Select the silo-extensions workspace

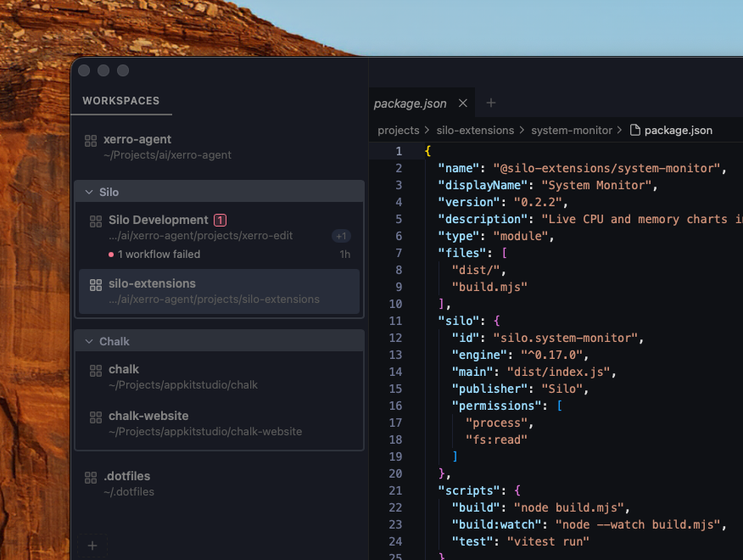click(x=219, y=291)
